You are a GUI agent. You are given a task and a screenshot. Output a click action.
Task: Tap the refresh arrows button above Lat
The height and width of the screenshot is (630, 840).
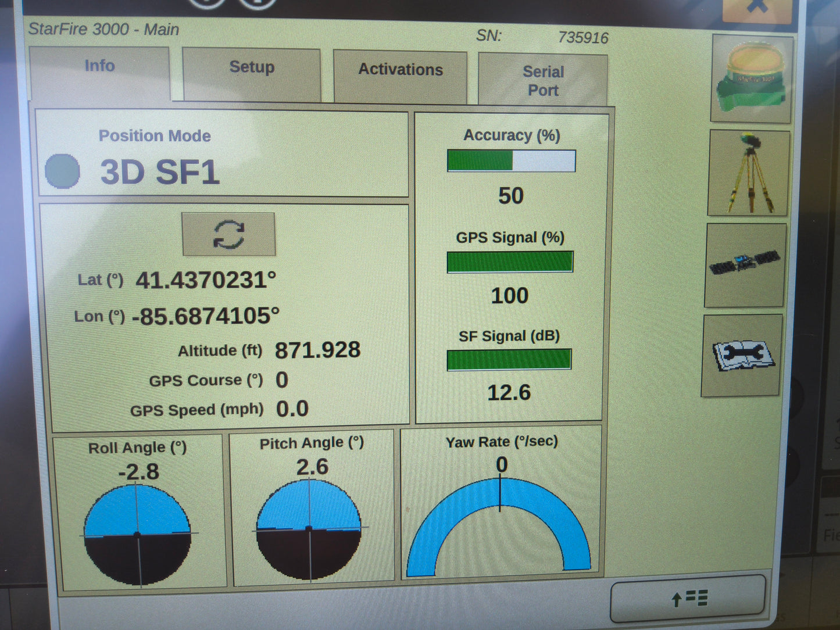coord(228,234)
